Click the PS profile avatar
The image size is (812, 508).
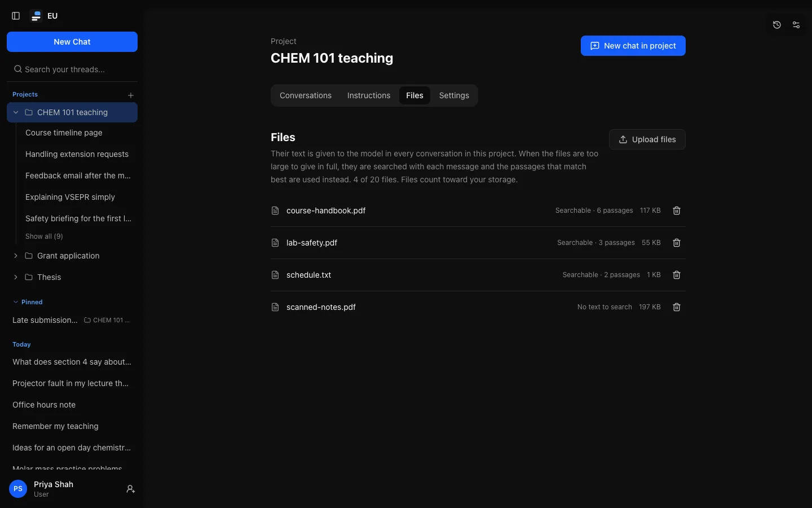coord(18,489)
